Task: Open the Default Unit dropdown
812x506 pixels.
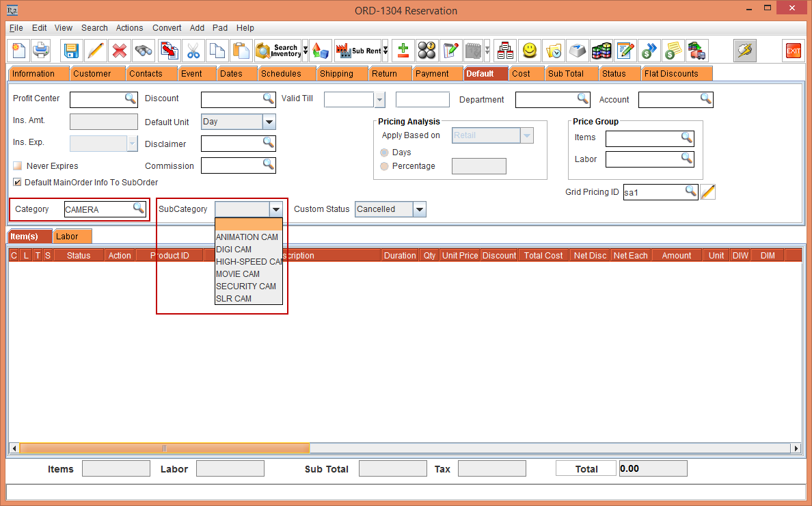Action: click(268, 121)
